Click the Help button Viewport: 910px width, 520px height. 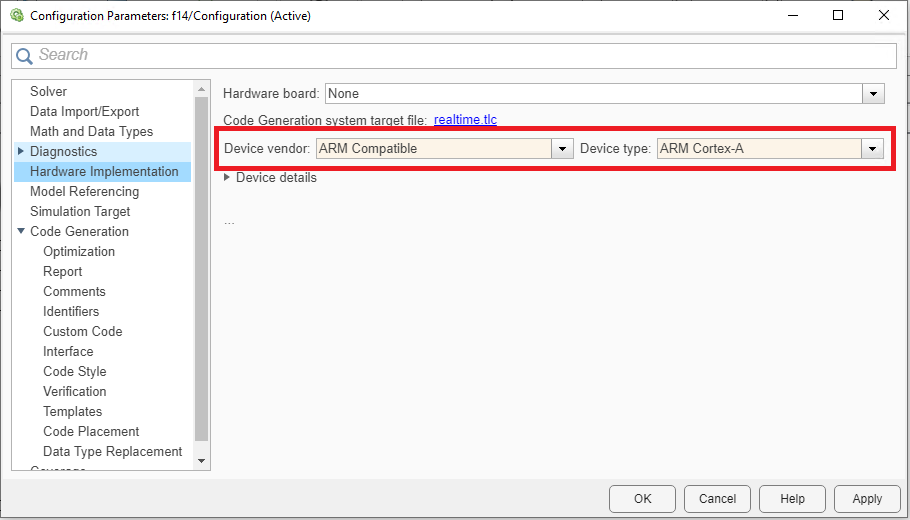792,498
